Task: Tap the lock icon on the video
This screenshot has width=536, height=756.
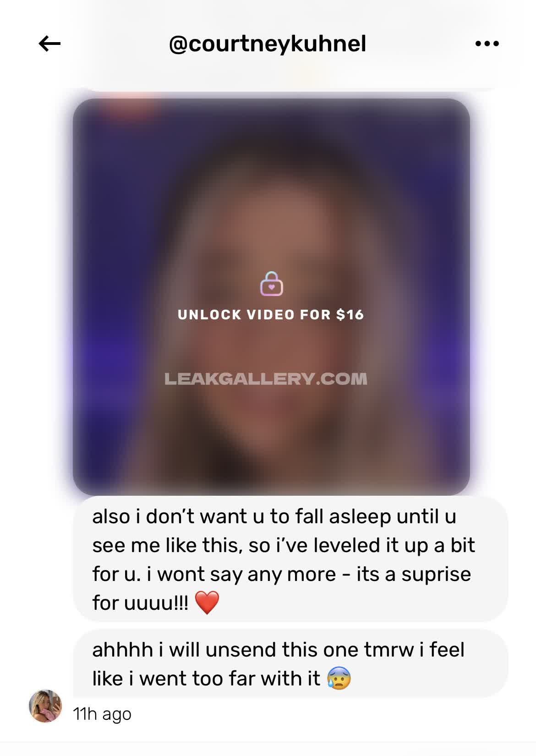Action: 272,284
